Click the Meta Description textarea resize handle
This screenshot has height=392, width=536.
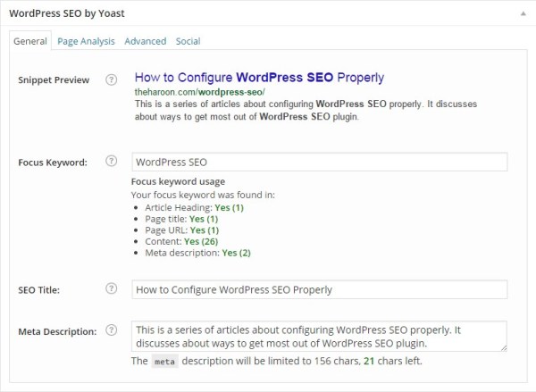tap(504, 348)
